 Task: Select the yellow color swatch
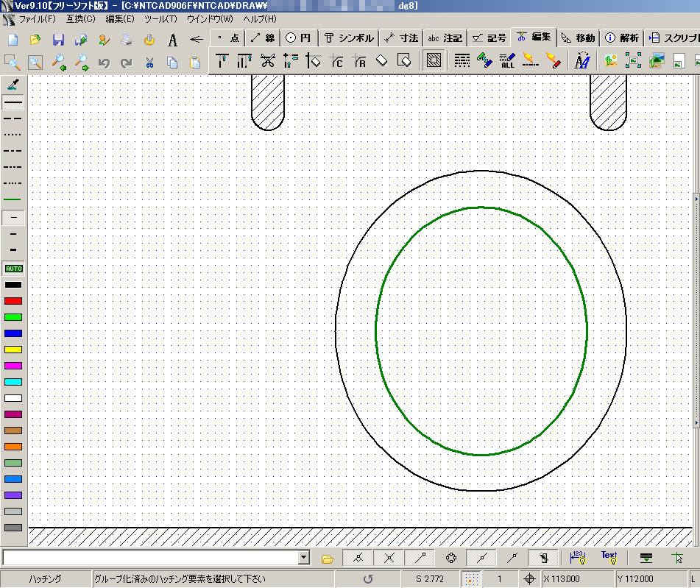click(13, 350)
